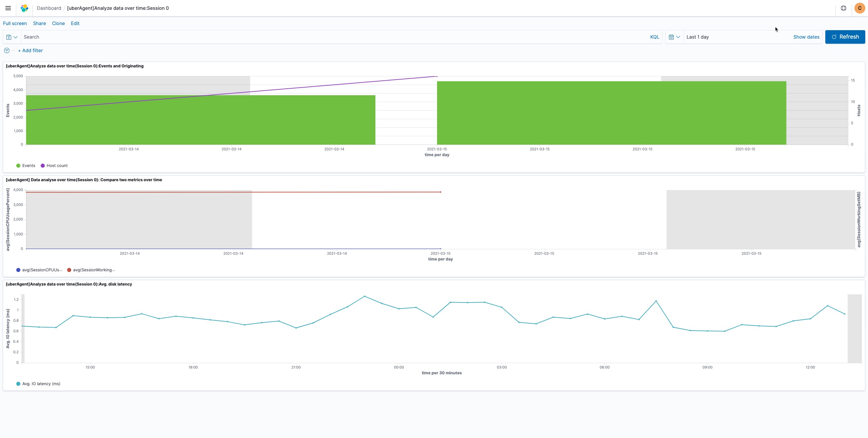Image resolution: width=868 pixels, height=438 pixels.
Task: Click into the Search query field
Action: (x=334, y=37)
